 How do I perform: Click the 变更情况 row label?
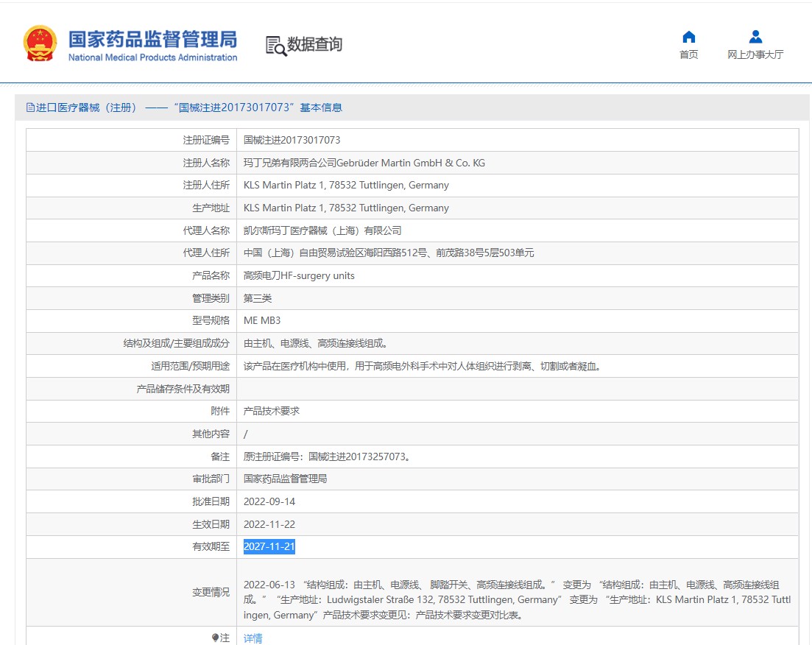coord(211,592)
